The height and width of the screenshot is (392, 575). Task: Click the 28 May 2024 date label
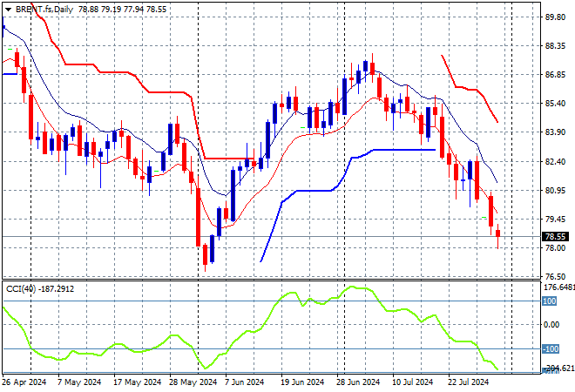pos(193,382)
